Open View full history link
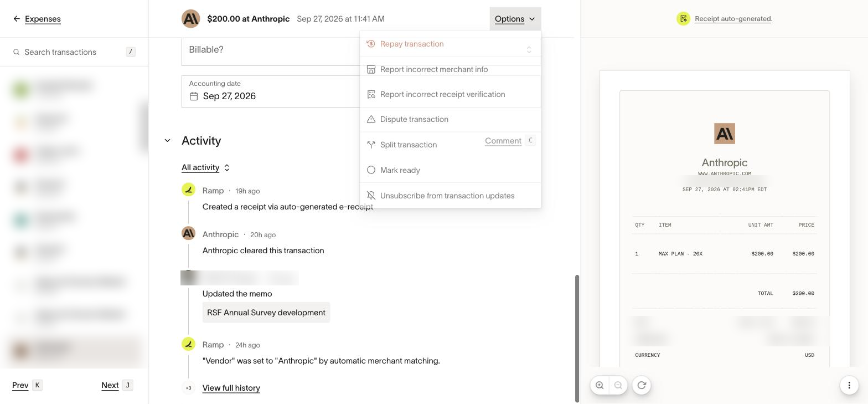 [x=231, y=388]
